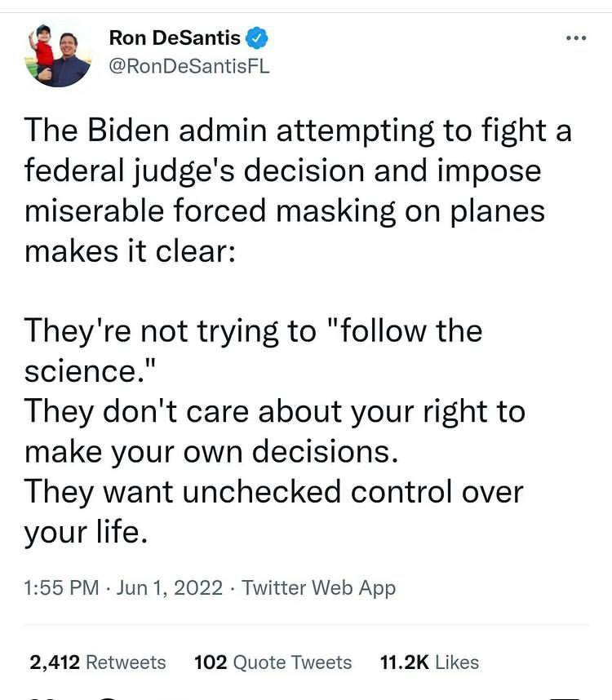
Task: Open the three-dot more options menu
Action: point(575,39)
